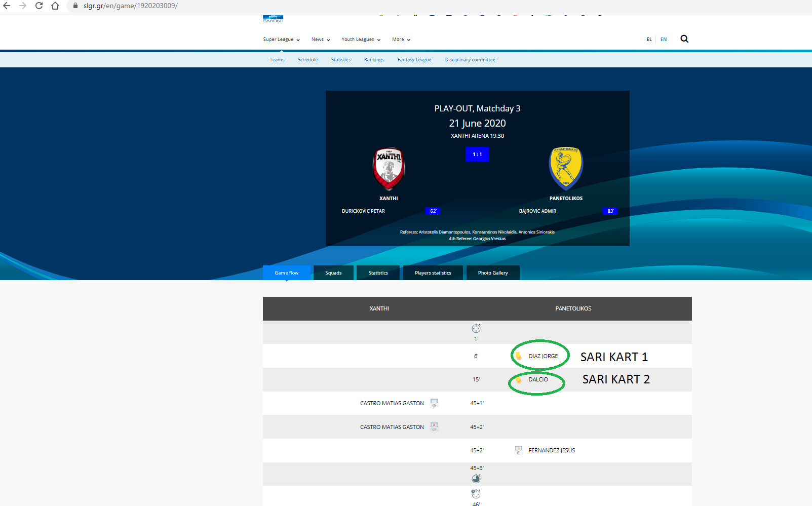Click player name DIAZ JORGE
Screen dimensions: 812x506
pyautogui.click(x=543, y=356)
